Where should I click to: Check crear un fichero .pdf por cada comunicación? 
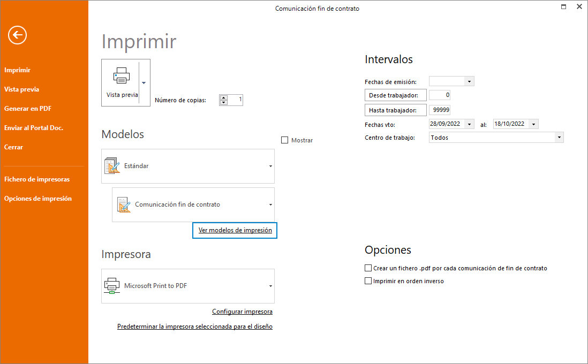(x=368, y=268)
